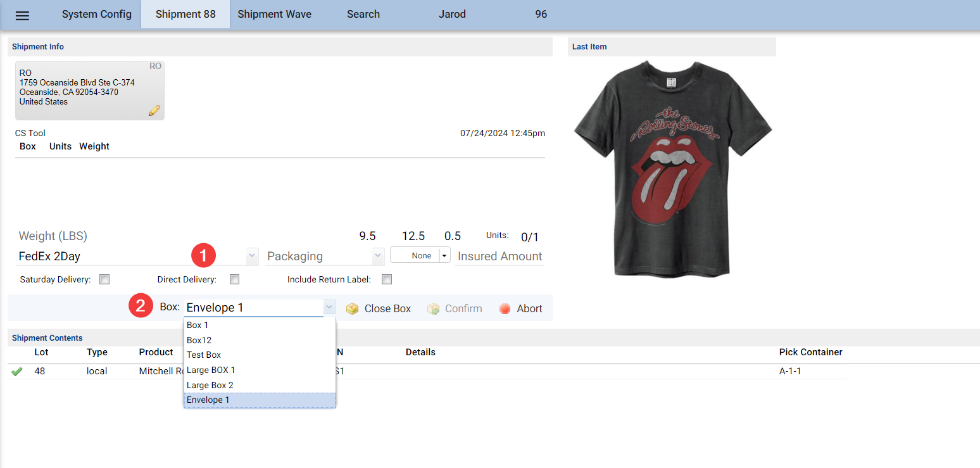Click the Confirm button label
Screen dimensions: 980x468
point(463,309)
